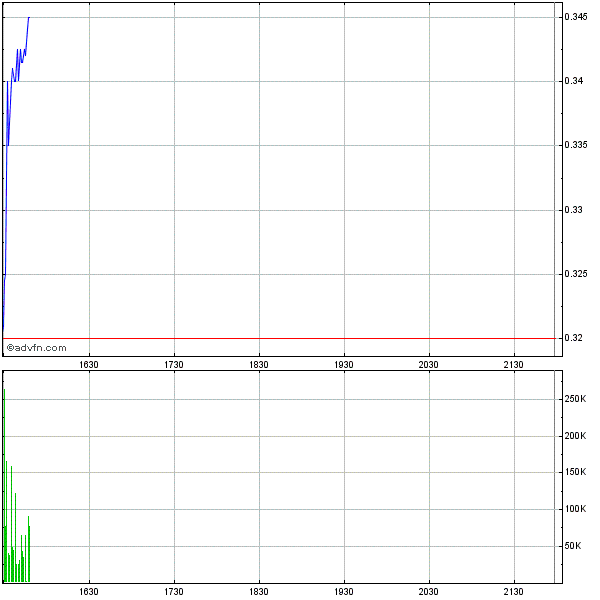Click the 50K volume axis label

[573, 546]
